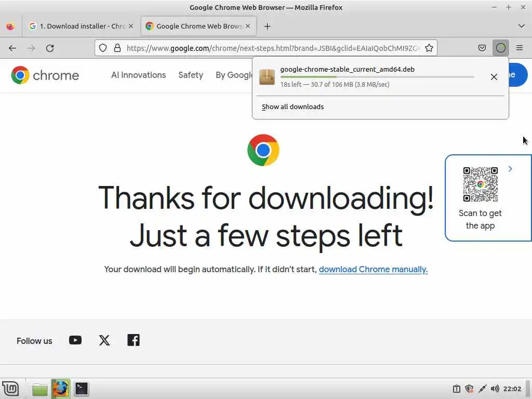Open the tracking protection shield icon
This screenshot has width=532, height=399.
coord(103,48)
